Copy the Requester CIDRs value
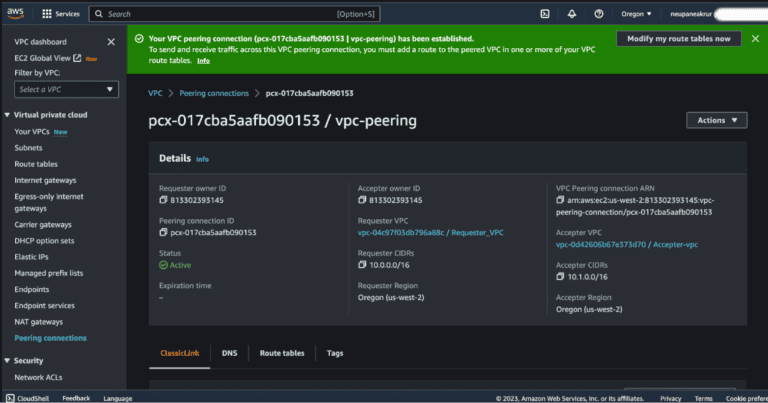 point(362,264)
